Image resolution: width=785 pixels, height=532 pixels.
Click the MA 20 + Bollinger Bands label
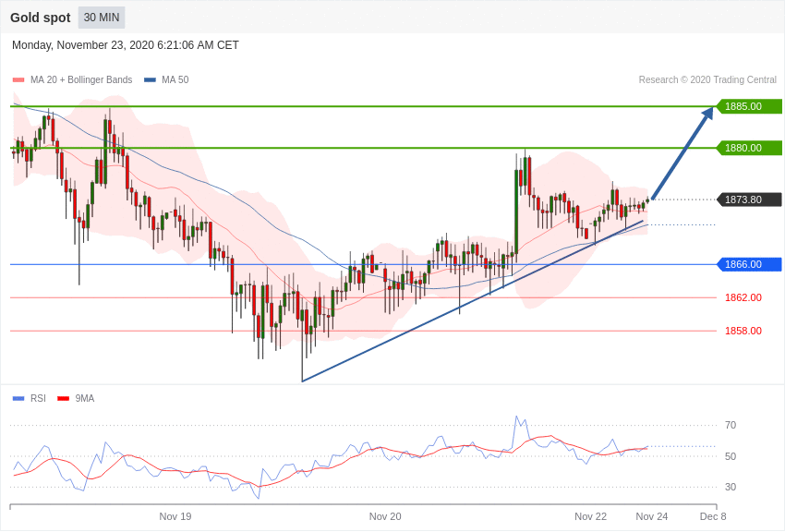(81, 79)
